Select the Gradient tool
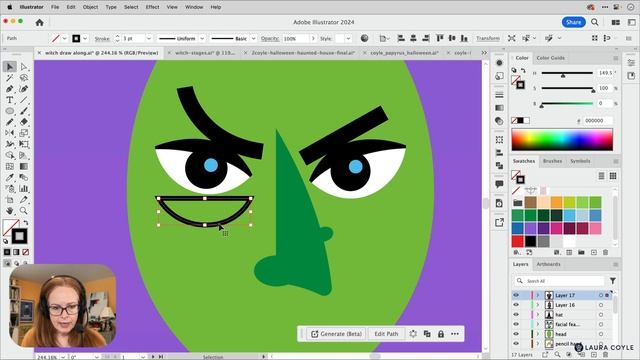Image resolution: width=640 pixels, height=360 pixels. 24,166
